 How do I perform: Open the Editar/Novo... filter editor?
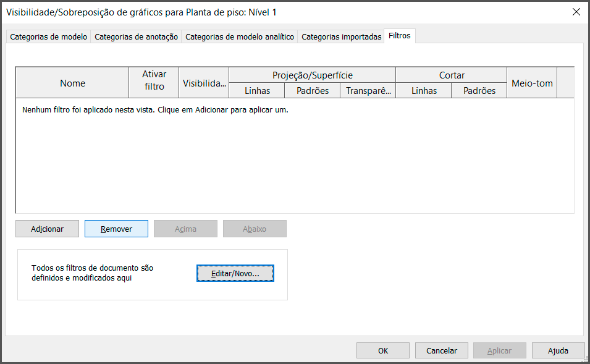pyautogui.click(x=235, y=273)
